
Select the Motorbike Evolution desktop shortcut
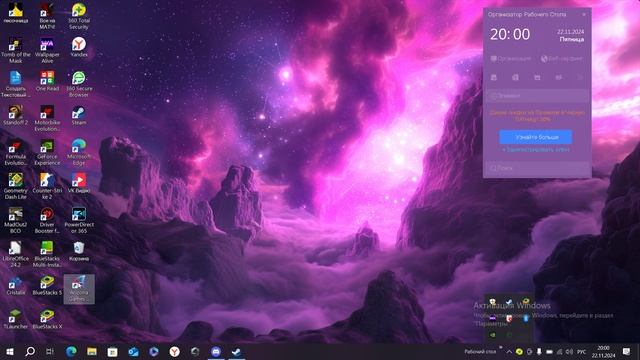(x=47, y=118)
